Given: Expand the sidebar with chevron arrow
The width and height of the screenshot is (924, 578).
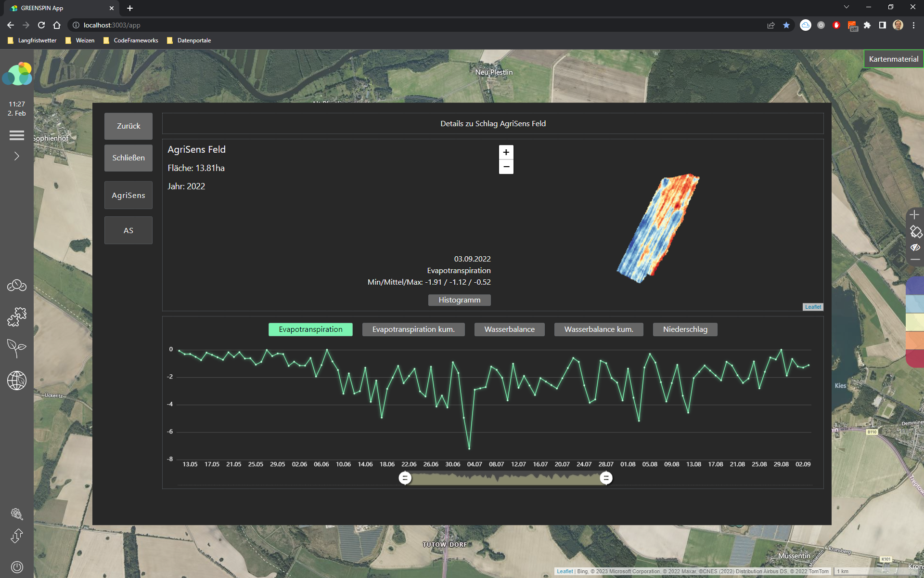Looking at the screenshot, I should coord(17,156).
